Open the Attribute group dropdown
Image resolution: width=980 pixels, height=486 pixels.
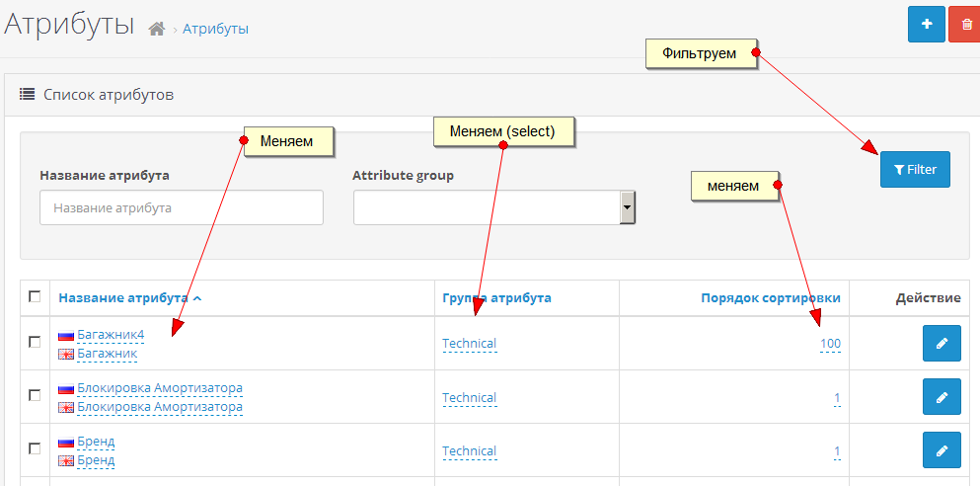(x=494, y=207)
